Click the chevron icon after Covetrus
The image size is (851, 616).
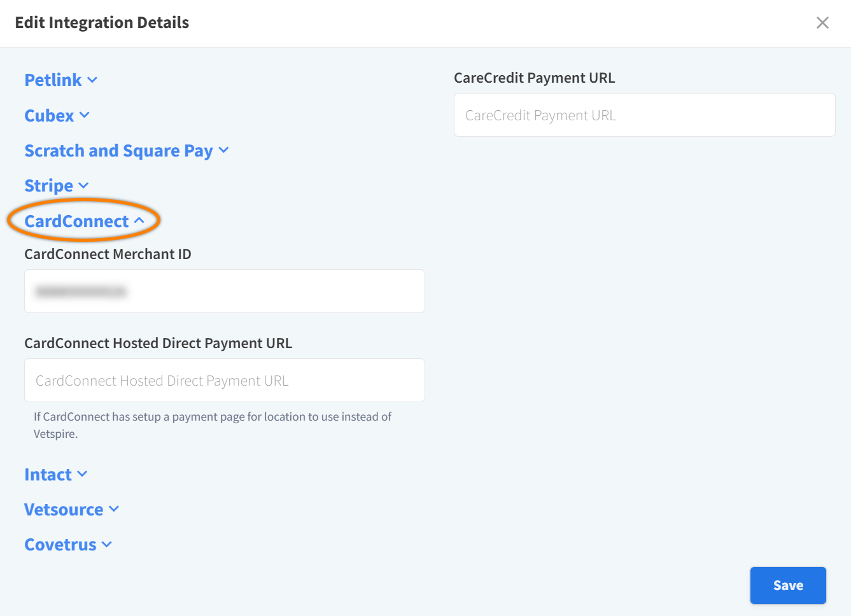[x=107, y=544]
